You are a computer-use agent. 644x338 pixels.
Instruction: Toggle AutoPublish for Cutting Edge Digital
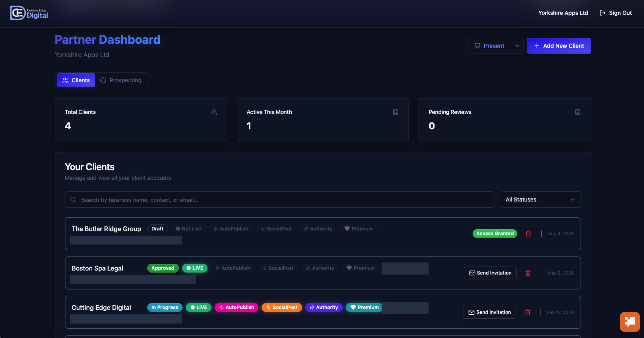pos(237,307)
